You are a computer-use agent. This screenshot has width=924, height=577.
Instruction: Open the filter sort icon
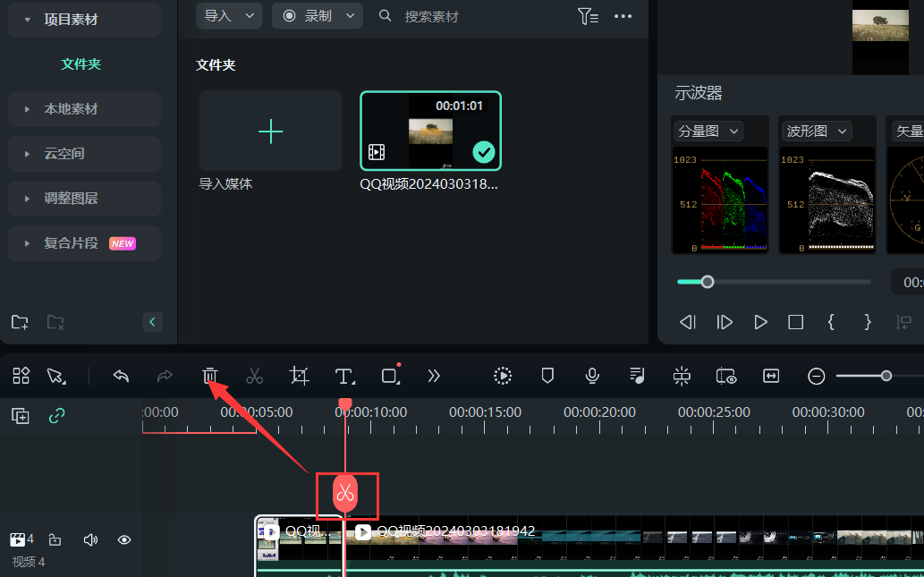(588, 16)
